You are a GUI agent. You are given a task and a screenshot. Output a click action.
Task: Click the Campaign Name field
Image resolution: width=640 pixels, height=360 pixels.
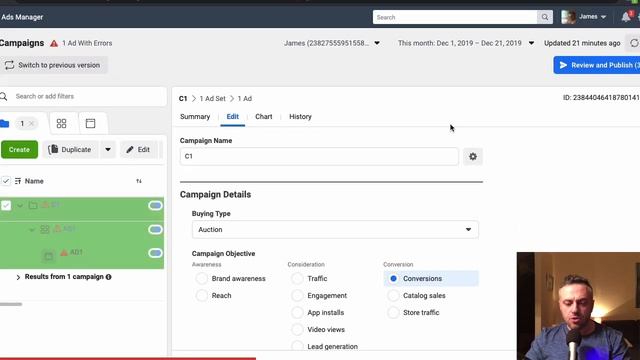click(x=319, y=156)
